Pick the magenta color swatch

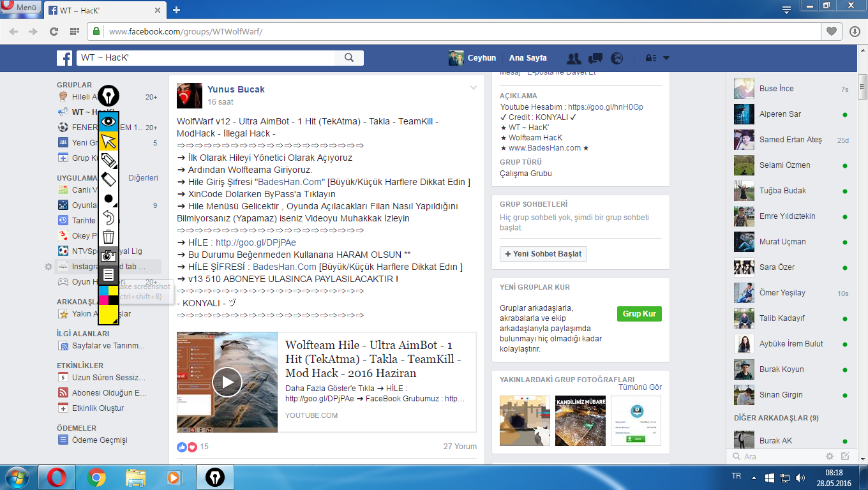[103, 299]
